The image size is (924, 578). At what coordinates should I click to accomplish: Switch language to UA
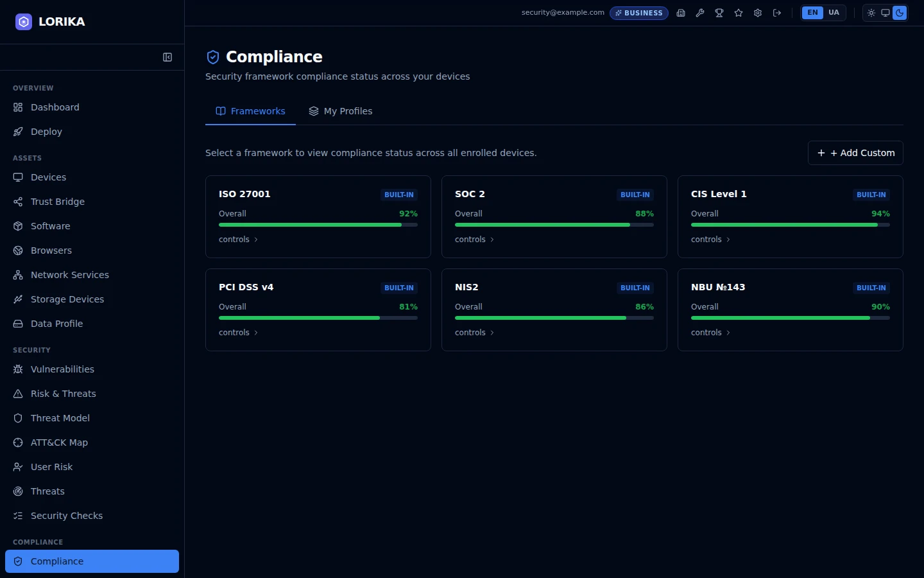coord(834,13)
